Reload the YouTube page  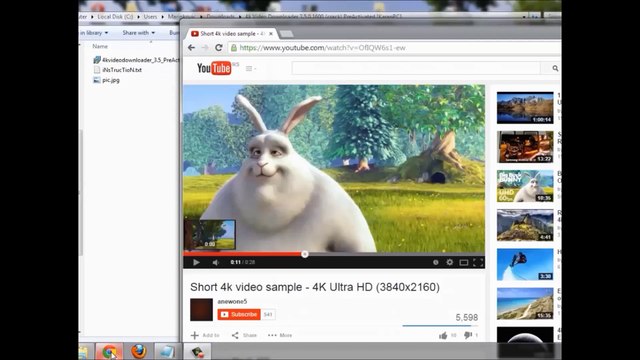click(x=218, y=48)
